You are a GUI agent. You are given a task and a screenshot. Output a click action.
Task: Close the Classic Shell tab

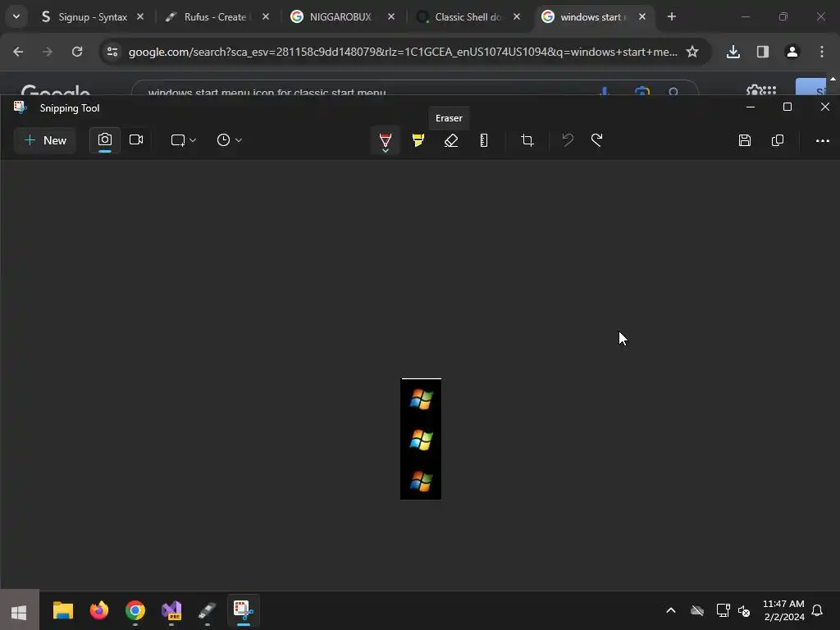pyautogui.click(x=517, y=16)
